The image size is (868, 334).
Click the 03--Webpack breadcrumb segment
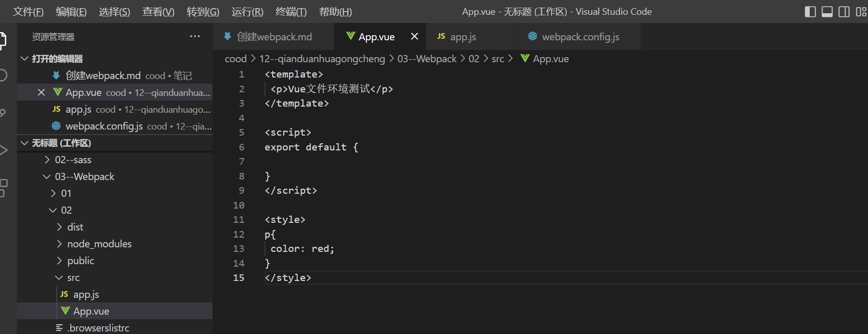(x=427, y=59)
